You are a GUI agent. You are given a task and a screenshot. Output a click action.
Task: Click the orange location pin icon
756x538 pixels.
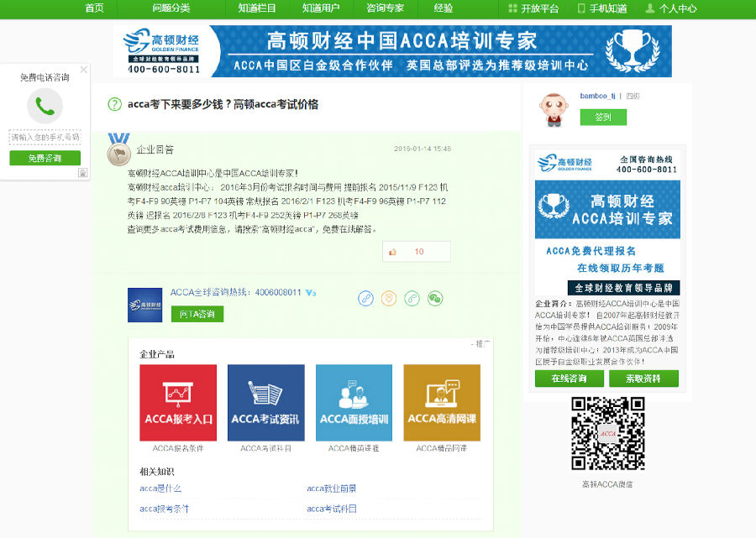[x=389, y=299]
